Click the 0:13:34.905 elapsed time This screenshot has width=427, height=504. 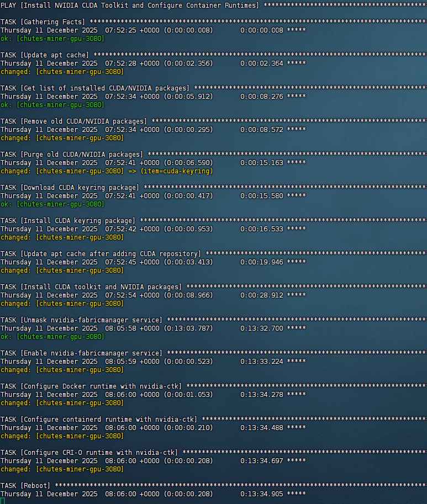[261, 494]
